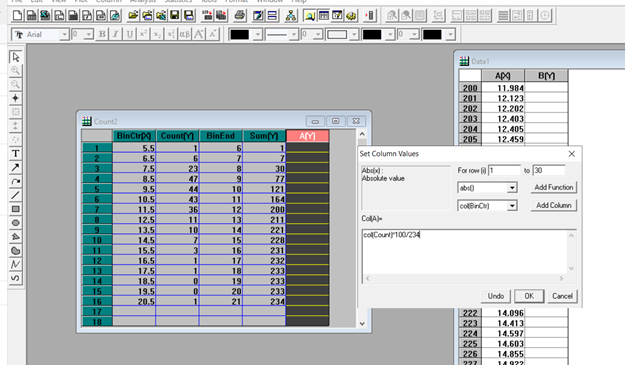Select the B(Y) column header in Data1
The height and width of the screenshot is (365, 625).
tap(546, 76)
